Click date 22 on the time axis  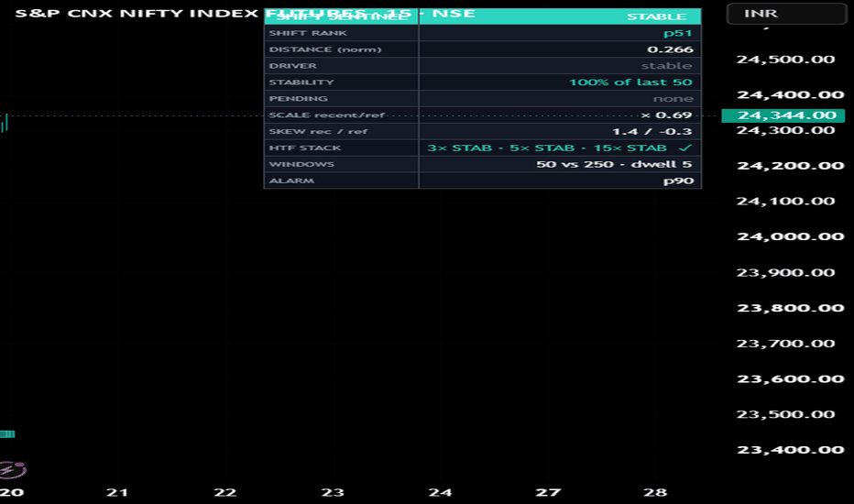224,493
